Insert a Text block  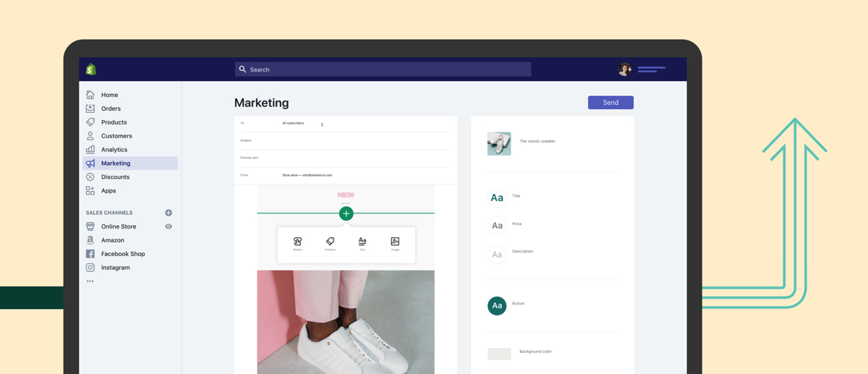click(362, 244)
